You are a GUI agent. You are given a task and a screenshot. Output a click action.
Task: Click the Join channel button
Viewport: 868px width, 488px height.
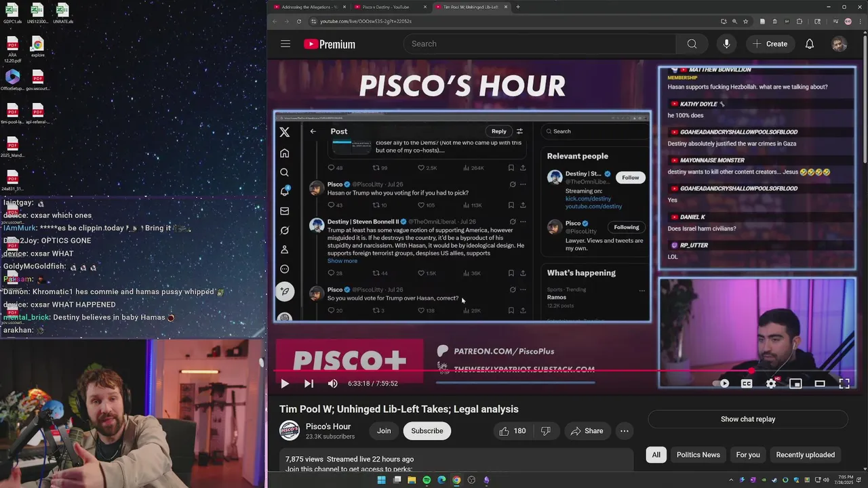point(384,431)
